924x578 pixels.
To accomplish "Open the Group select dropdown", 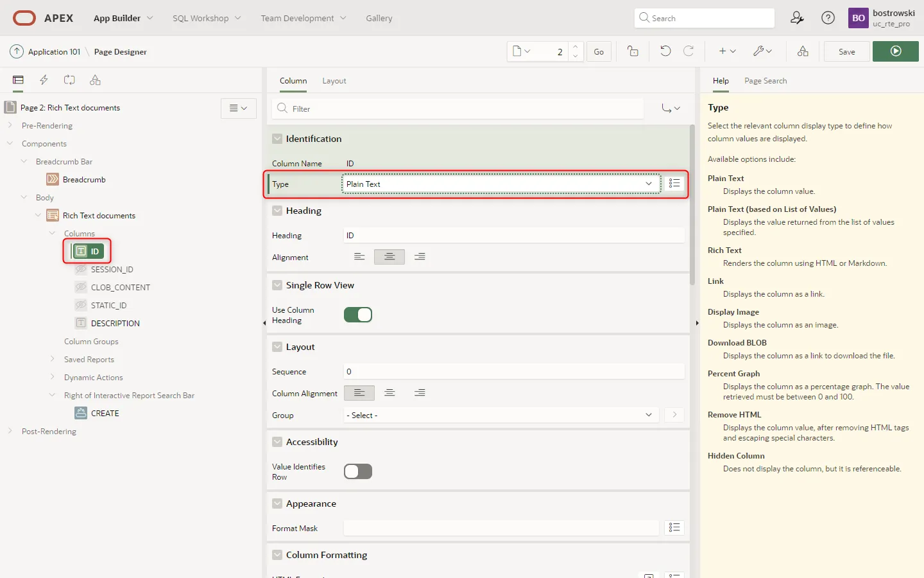I will pyautogui.click(x=500, y=416).
